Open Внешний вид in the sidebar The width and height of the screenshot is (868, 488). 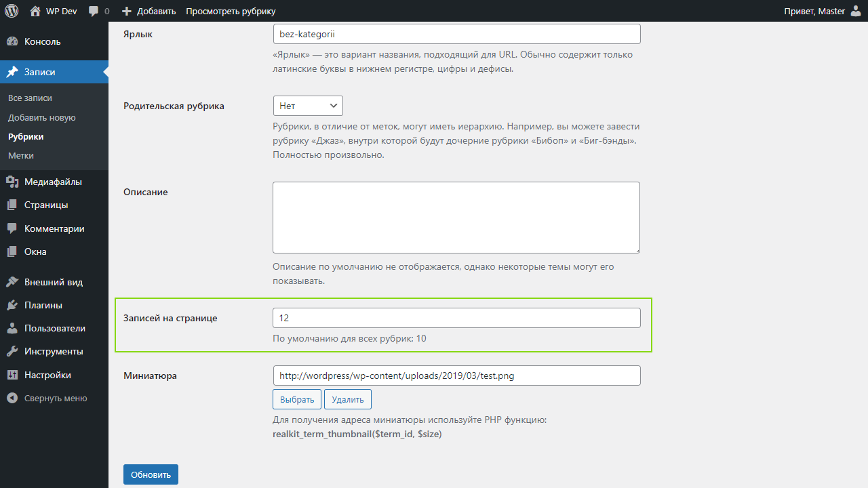pos(54,282)
